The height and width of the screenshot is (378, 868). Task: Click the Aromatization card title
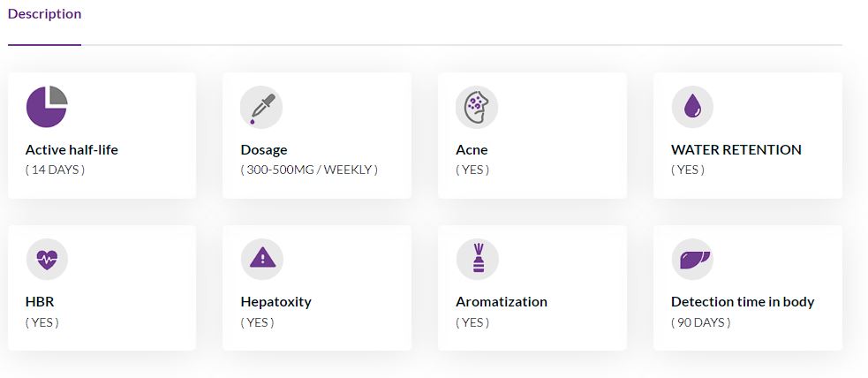tap(502, 302)
